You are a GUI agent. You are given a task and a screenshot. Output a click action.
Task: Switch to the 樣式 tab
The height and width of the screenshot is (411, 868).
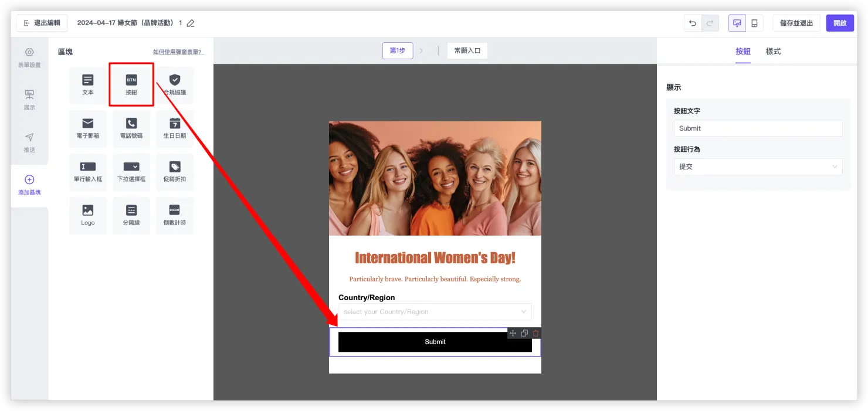773,52
